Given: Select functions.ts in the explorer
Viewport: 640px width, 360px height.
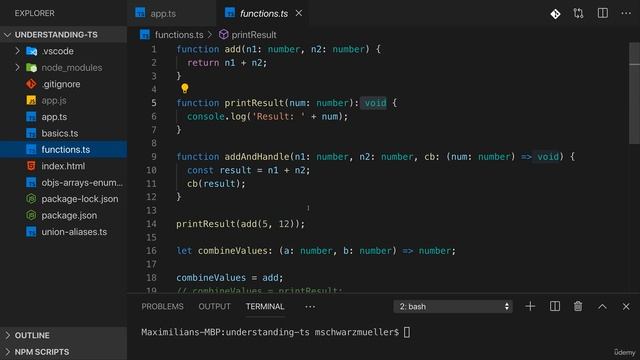Looking at the screenshot, I should (63, 149).
